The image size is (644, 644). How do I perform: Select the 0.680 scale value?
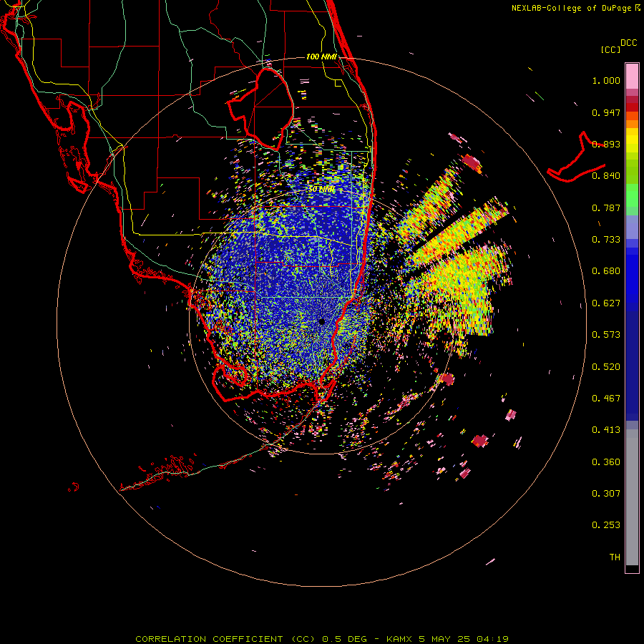click(606, 271)
